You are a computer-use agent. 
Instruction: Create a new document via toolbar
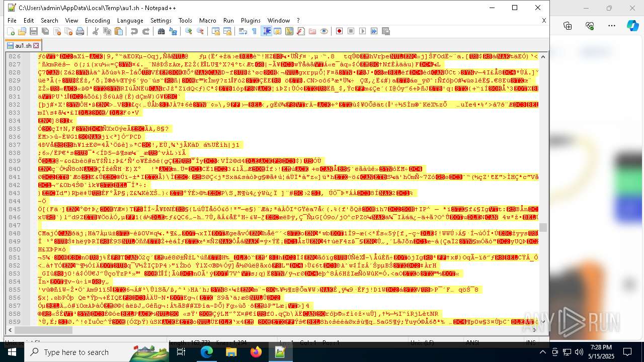[11, 31]
